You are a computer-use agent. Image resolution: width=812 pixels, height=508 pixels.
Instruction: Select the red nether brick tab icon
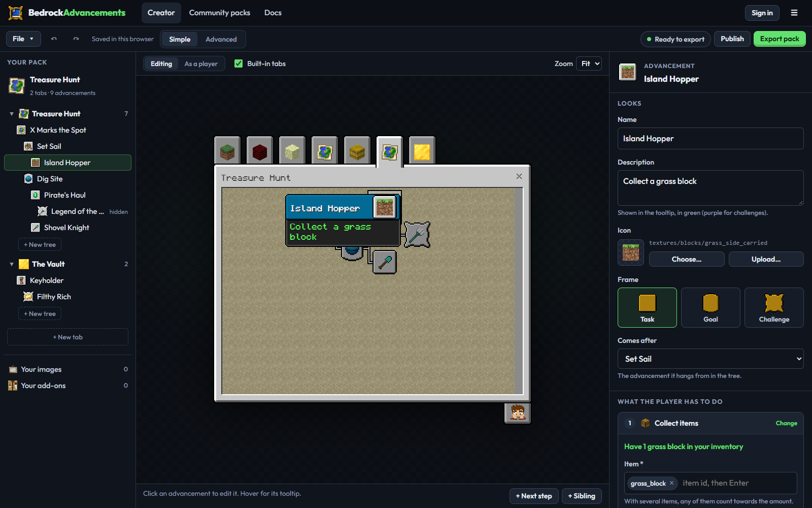coord(260,151)
